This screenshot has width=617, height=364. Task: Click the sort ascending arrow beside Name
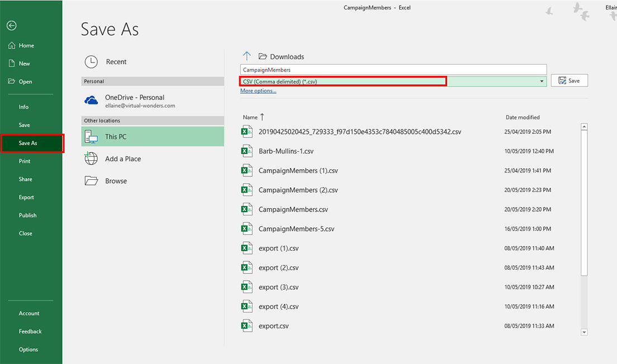pos(263,117)
